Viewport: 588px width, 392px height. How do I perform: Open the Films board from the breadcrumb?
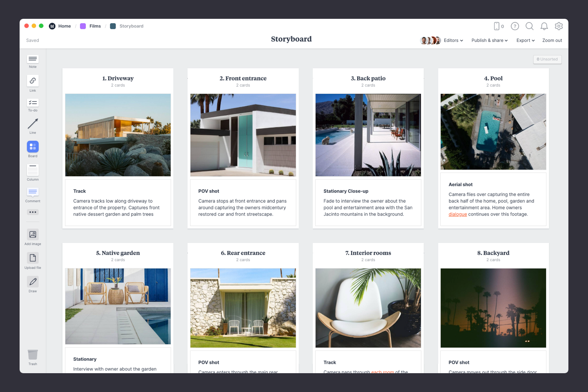(x=95, y=26)
